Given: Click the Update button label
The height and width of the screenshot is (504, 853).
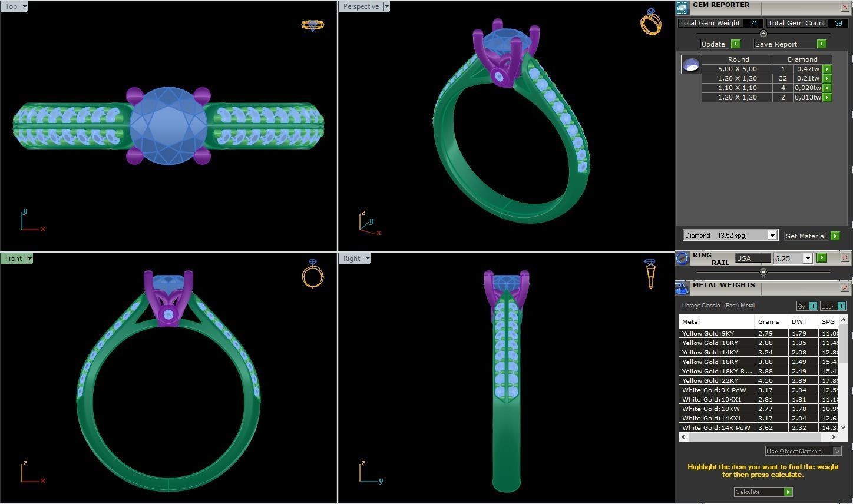Looking at the screenshot, I should click(713, 44).
